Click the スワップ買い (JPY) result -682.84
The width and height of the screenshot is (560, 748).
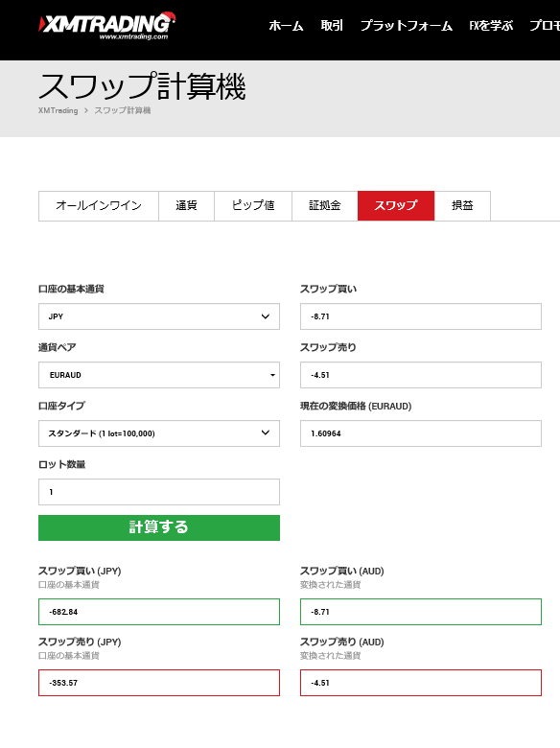[159, 612]
